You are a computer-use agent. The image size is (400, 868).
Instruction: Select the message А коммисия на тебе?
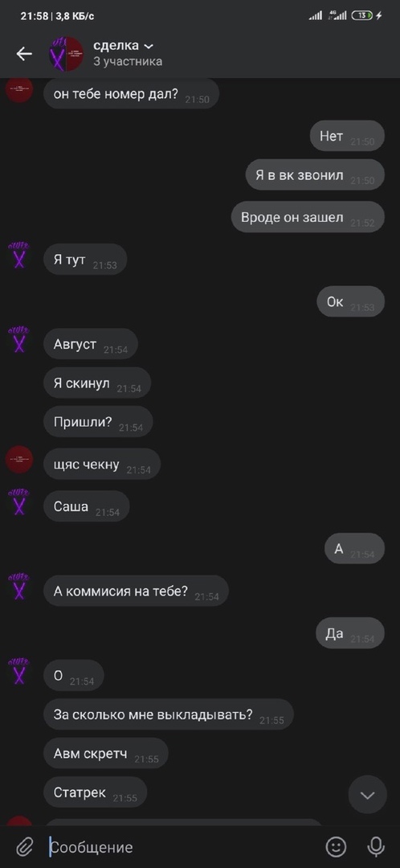[x=136, y=591]
